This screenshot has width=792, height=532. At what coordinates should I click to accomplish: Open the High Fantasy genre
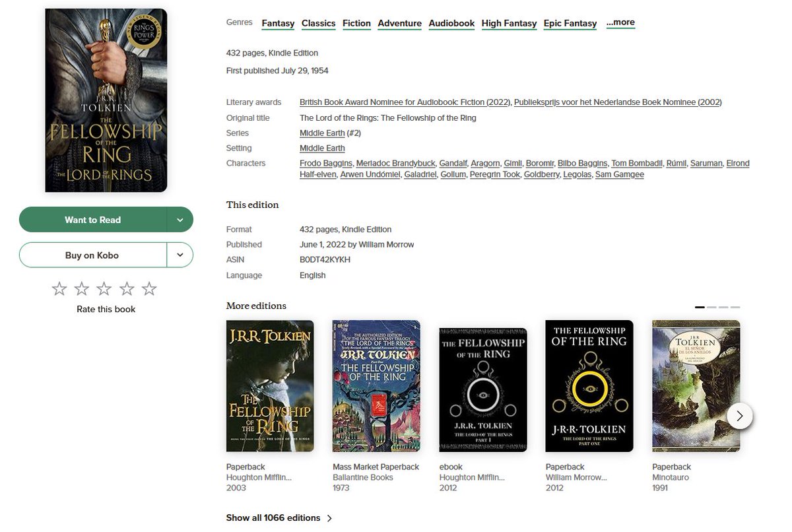(x=509, y=23)
